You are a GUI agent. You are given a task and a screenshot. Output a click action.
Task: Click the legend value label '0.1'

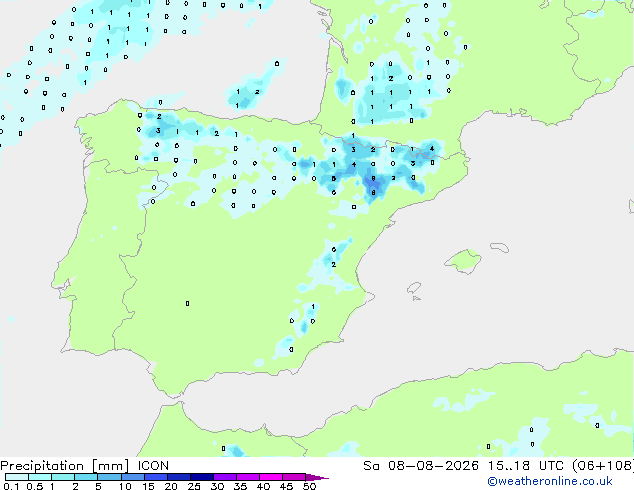click(11, 486)
